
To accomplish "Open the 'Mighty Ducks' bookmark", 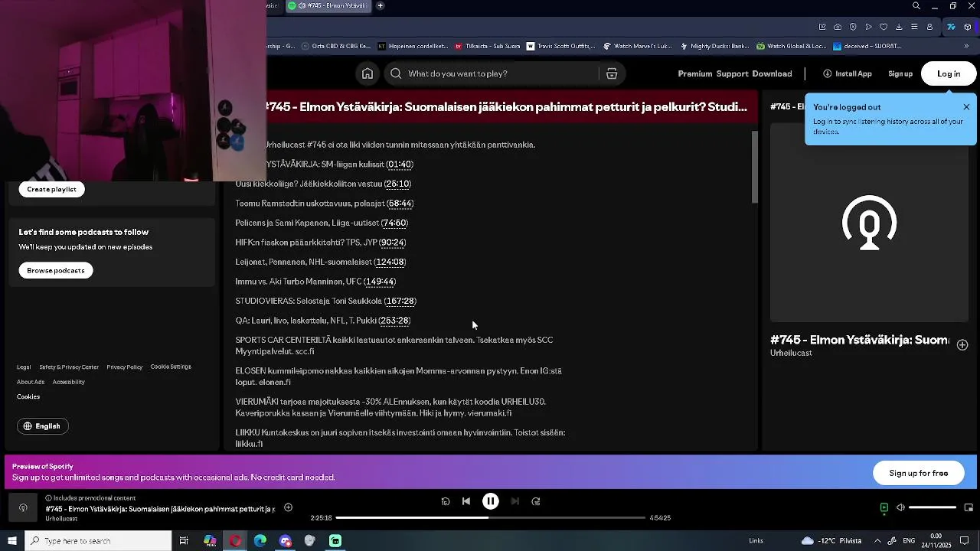I will point(714,46).
